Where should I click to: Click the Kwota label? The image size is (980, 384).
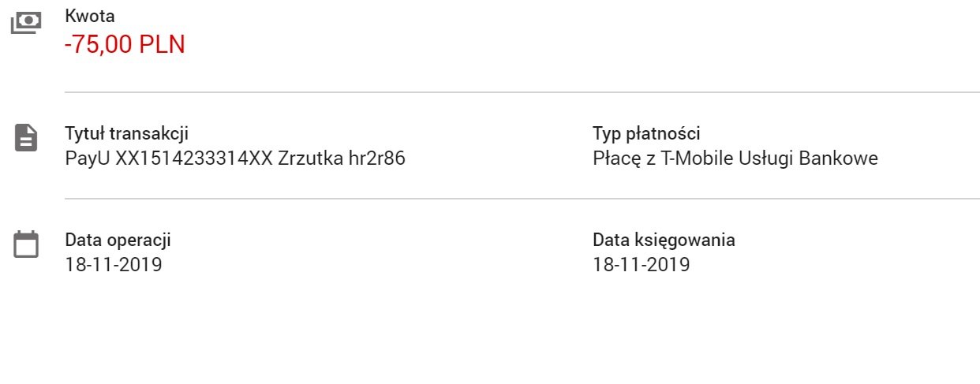pyautogui.click(x=90, y=16)
